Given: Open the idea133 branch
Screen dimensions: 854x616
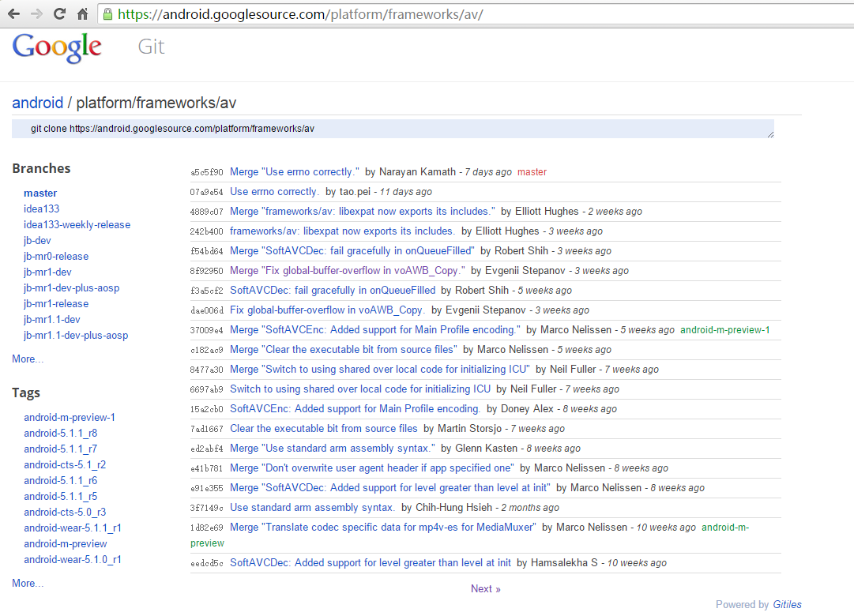Looking at the screenshot, I should click(41, 208).
